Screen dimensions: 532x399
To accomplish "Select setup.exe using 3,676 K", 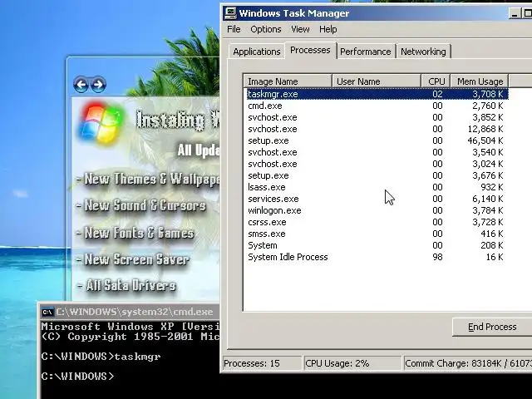I will pyautogui.click(x=377, y=175).
